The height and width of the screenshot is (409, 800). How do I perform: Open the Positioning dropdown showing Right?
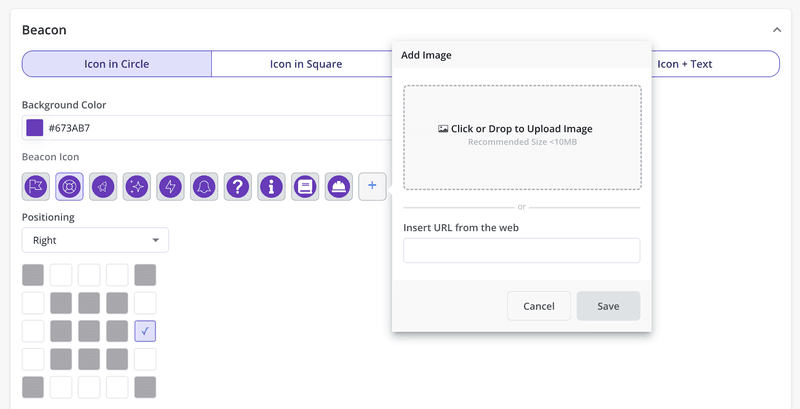tap(95, 240)
